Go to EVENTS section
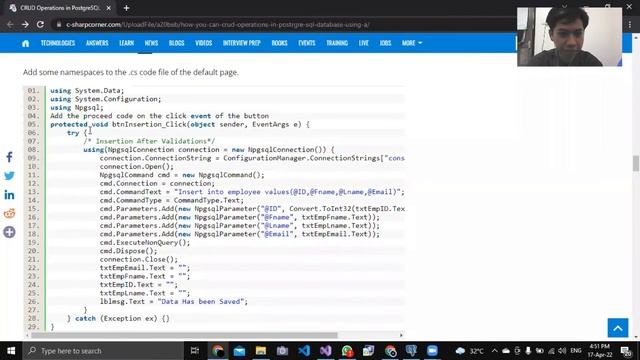Viewport: 640px width, 360px height. (307, 43)
